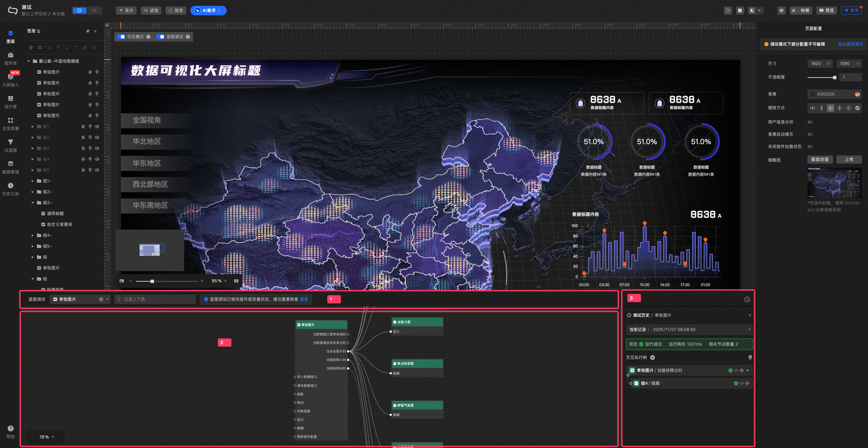The width and height of the screenshot is (868, 448).
Task: Click the 过滤上下游 filter input field
Action: pos(155,299)
